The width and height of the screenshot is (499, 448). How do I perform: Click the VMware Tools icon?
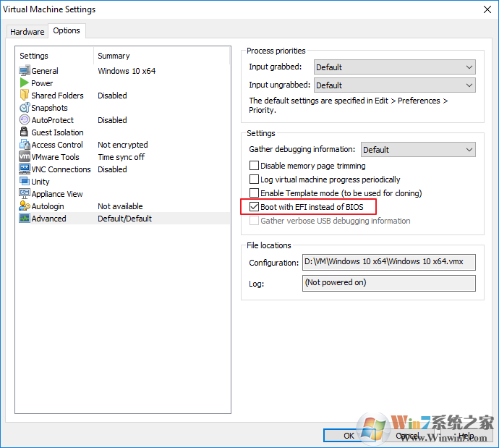(x=25, y=157)
